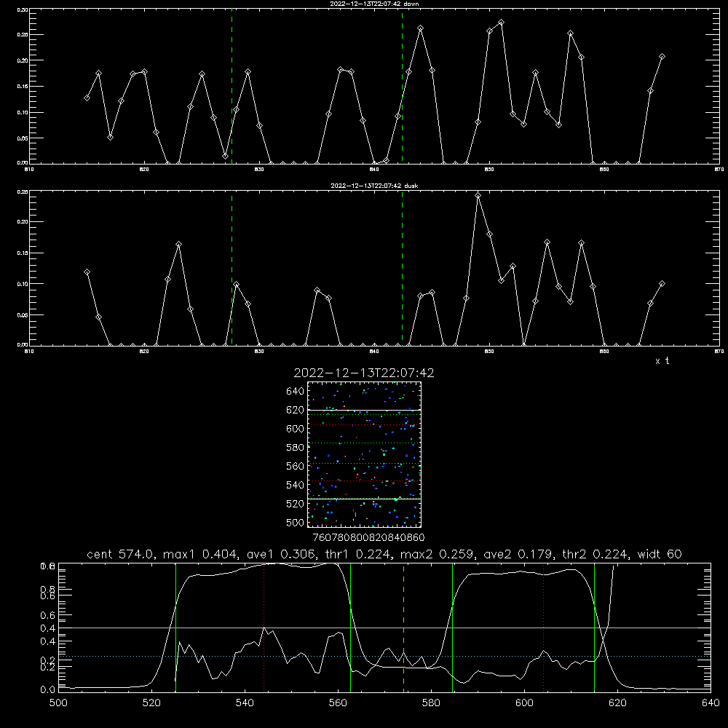Click 'ave2 0.179' in the stats line
This screenshot has height=728, width=728.
pyautogui.click(x=518, y=554)
